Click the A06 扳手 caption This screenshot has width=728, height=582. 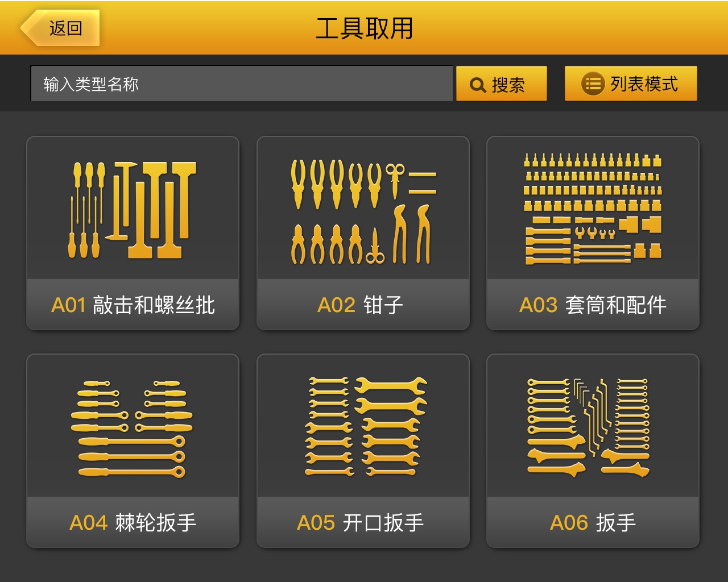point(593,522)
